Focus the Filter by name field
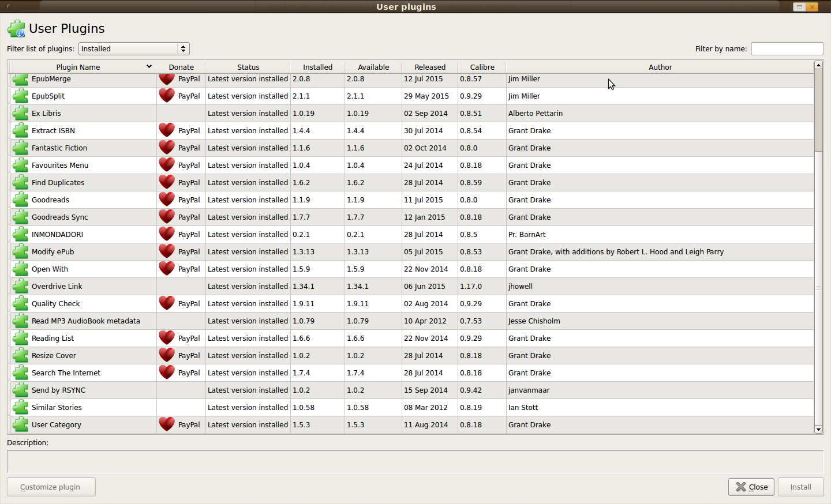Viewport: 831px width, 504px height. pyautogui.click(x=787, y=48)
